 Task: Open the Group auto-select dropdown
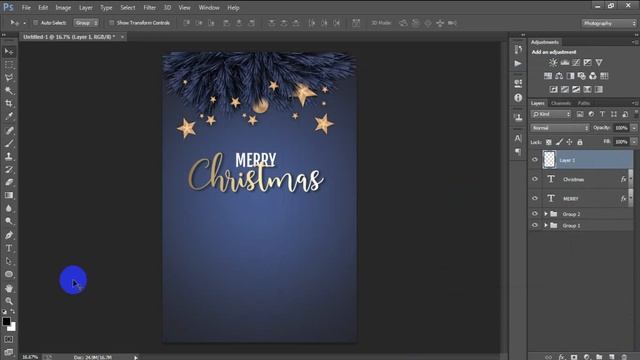[x=86, y=23]
